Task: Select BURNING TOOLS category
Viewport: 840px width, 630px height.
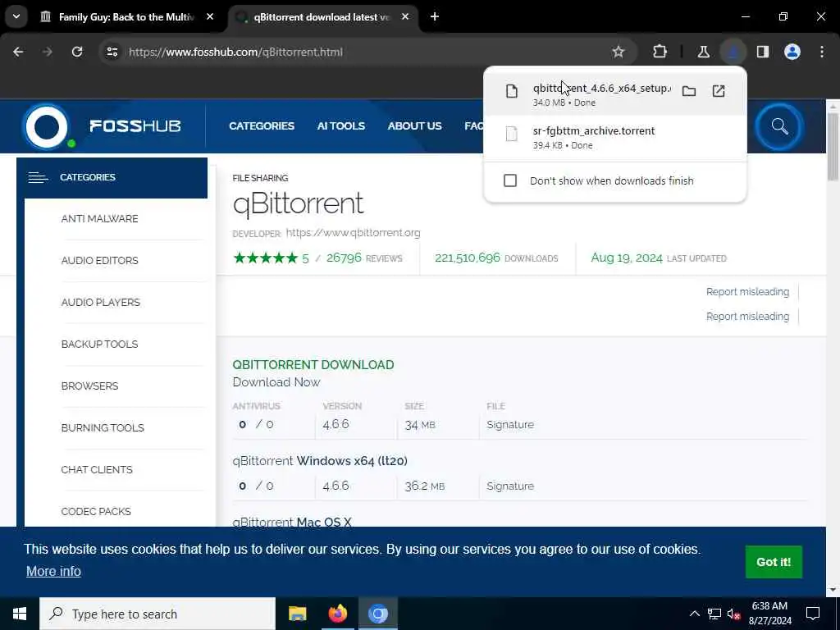Action: pyautogui.click(x=103, y=427)
